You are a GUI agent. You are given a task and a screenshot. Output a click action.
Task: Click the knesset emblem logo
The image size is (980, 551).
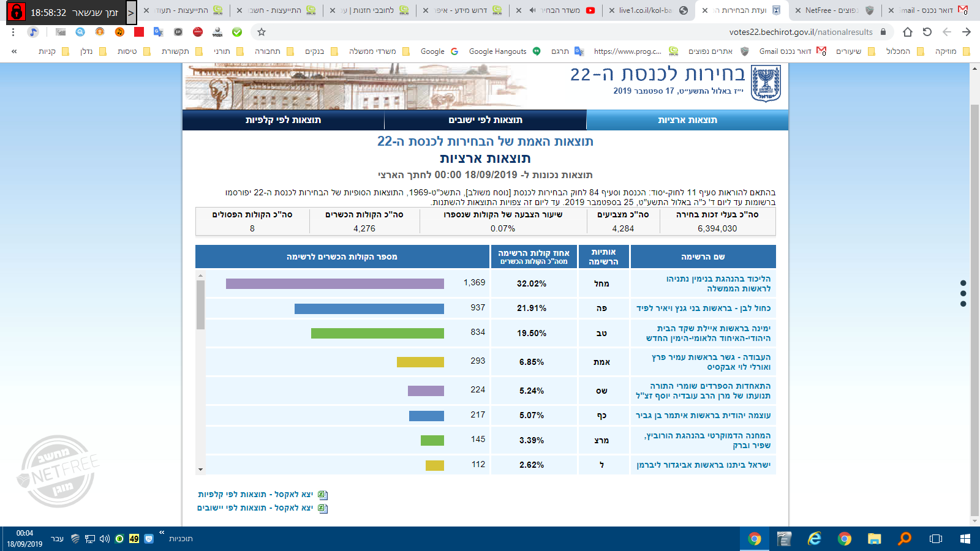tap(766, 83)
